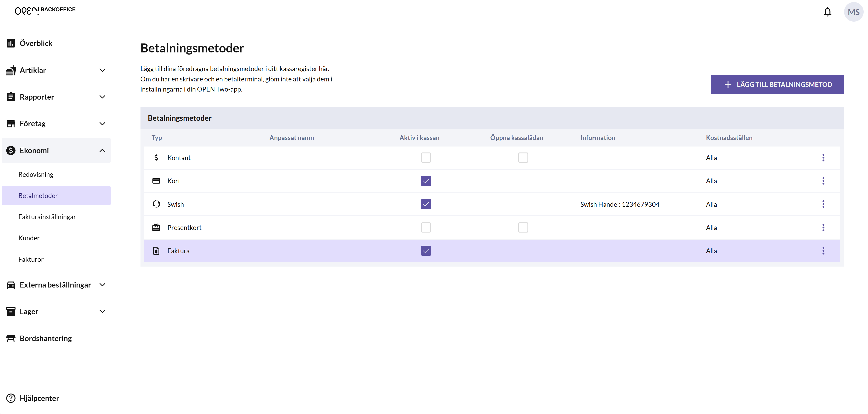
Task: Collapse the Ekonomi menu chevron
Action: coord(102,150)
